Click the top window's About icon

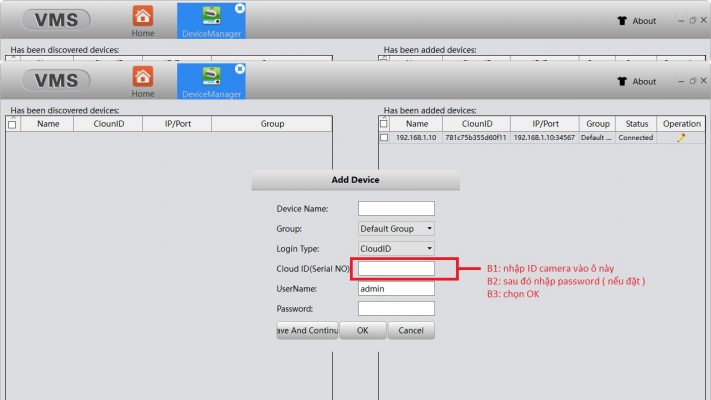pyautogui.click(x=622, y=21)
